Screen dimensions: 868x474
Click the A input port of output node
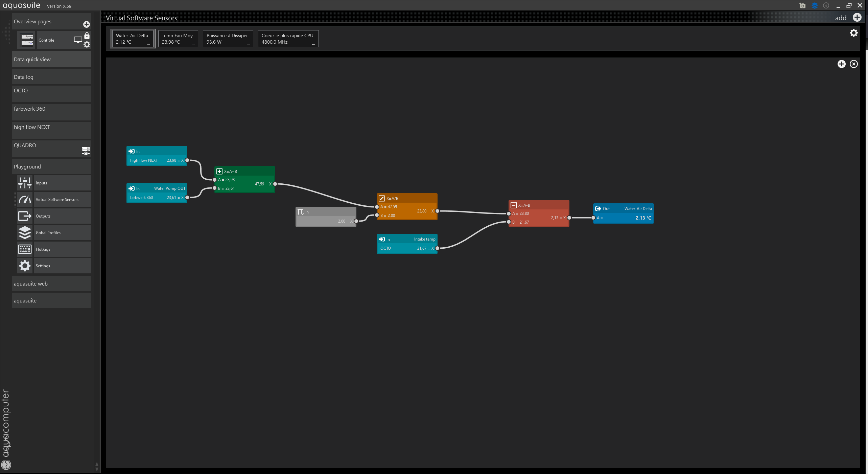pos(593,218)
